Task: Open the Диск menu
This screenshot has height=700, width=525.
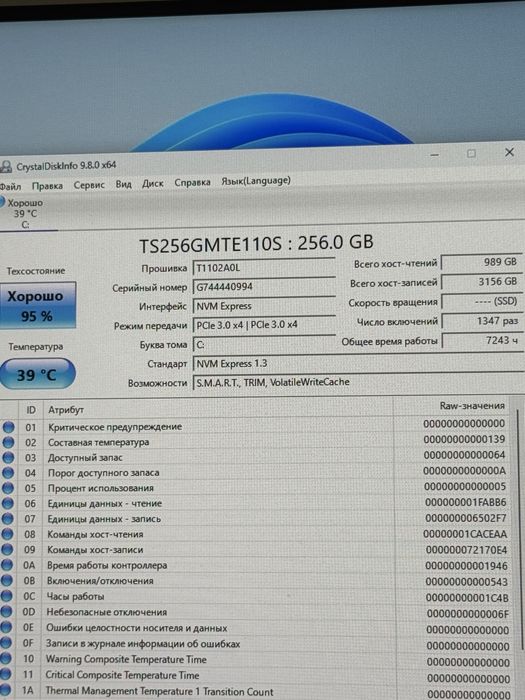Action: click(x=153, y=183)
